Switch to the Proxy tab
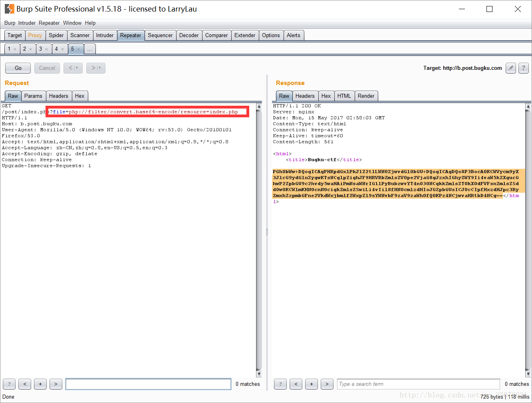 click(35, 35)
